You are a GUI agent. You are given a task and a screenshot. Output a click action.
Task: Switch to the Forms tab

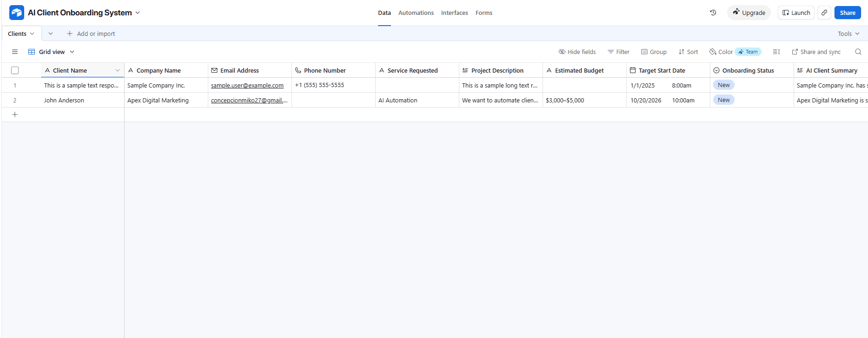point(484,13)
